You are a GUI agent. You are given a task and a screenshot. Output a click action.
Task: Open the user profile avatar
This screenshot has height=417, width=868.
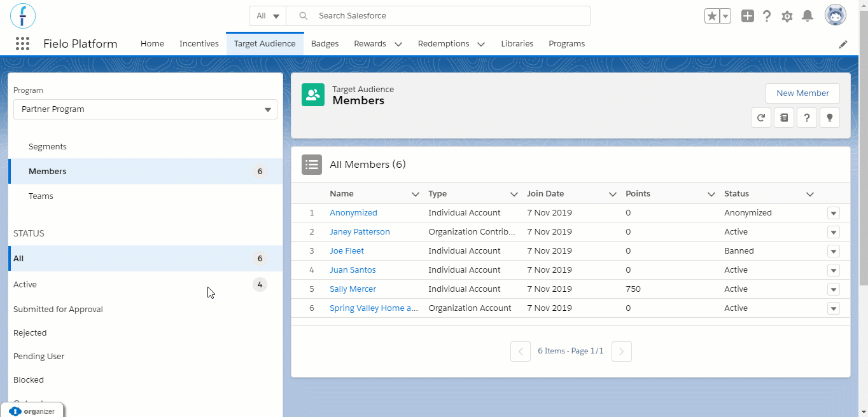click(x=836, y=15)
